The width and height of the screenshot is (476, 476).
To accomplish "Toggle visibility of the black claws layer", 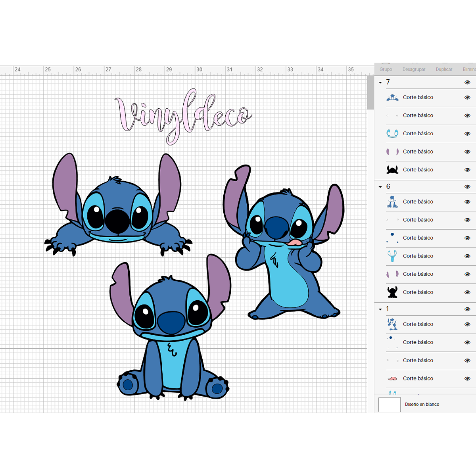I will point(468,169).
